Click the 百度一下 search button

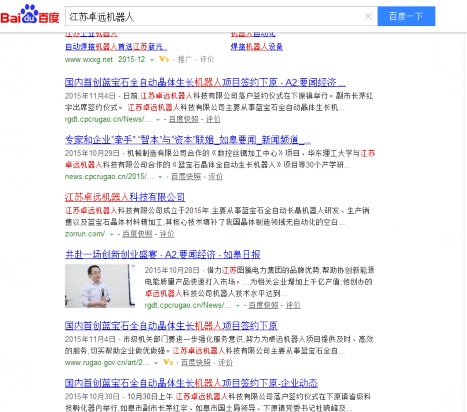click(406, 16)
